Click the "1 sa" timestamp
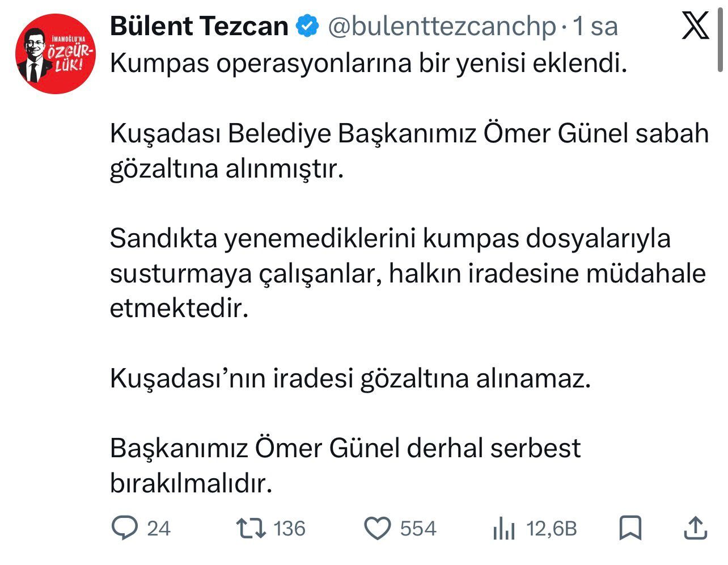The width and height of the screenshot is (728, 565). 595,27
